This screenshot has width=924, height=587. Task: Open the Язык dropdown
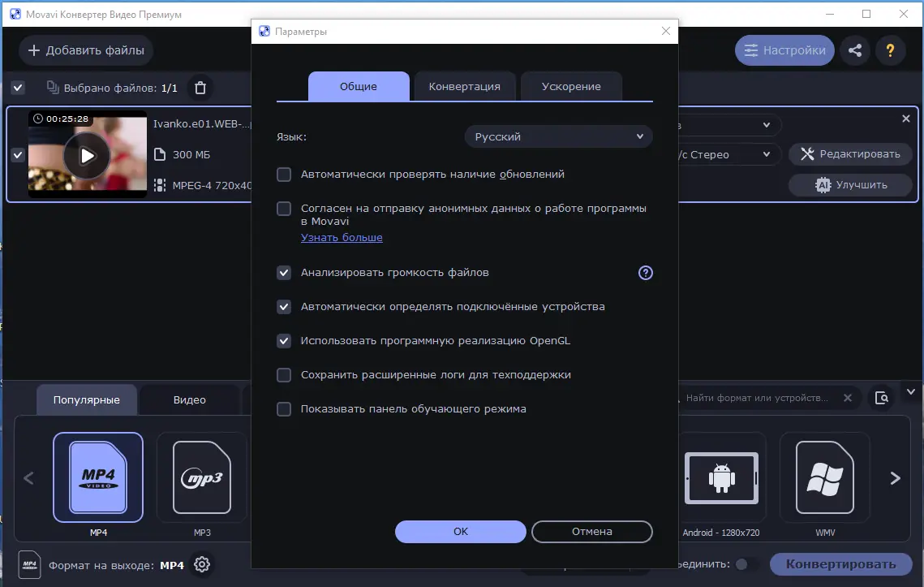(558, 136)
